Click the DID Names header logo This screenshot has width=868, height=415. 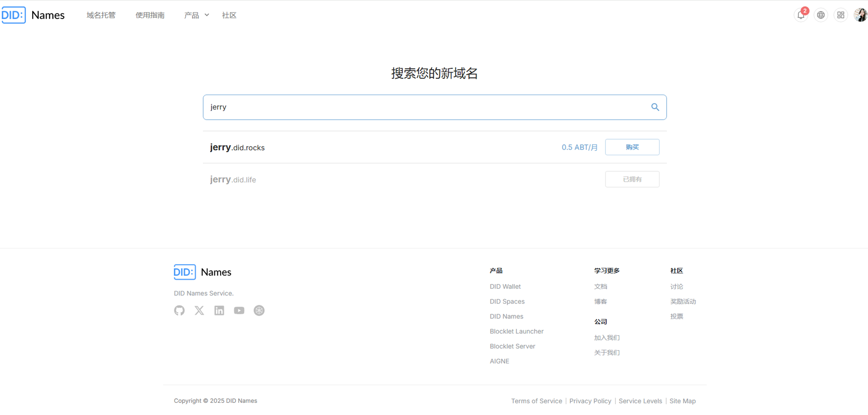[x=33, y=15]
